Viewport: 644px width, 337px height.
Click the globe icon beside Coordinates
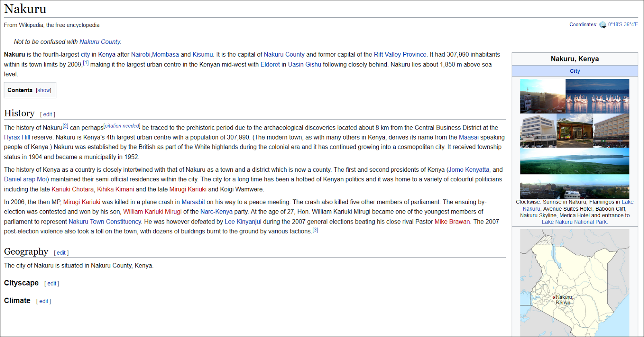[603, 25]
